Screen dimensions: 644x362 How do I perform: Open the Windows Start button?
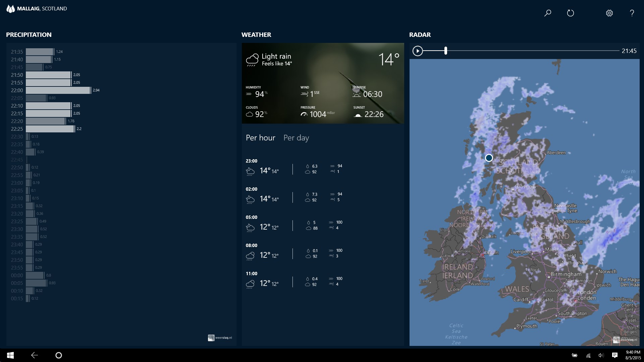(x=10, y=355)
